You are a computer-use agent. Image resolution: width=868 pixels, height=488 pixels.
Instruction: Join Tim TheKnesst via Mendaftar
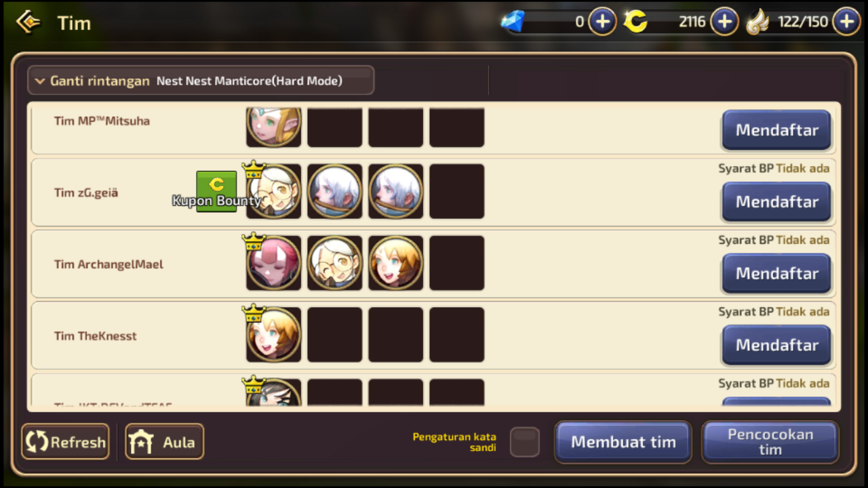776,346
